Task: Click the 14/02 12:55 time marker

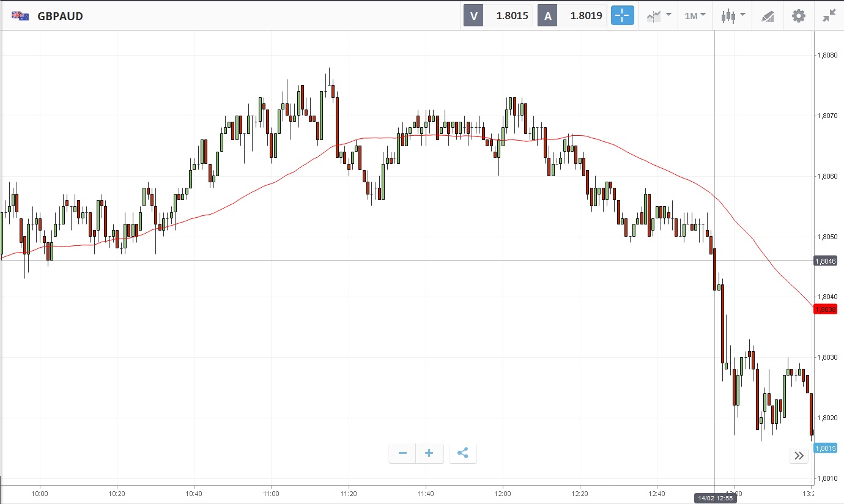Action: click(x=715, y=498)
